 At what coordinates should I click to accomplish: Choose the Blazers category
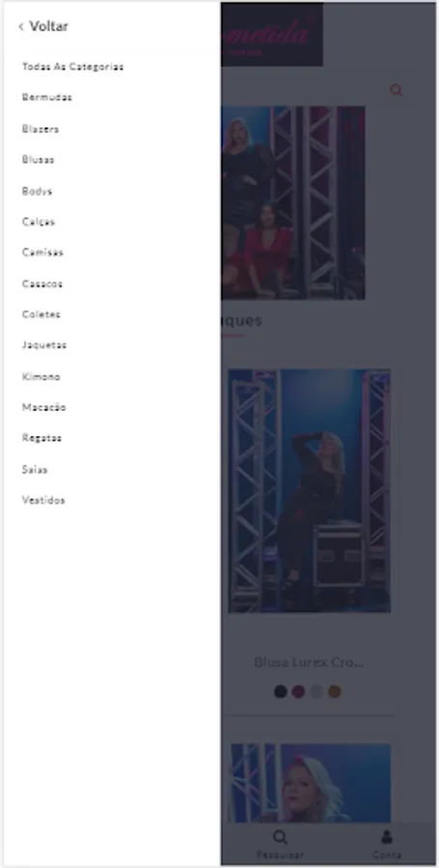click(x=41, y=129)
